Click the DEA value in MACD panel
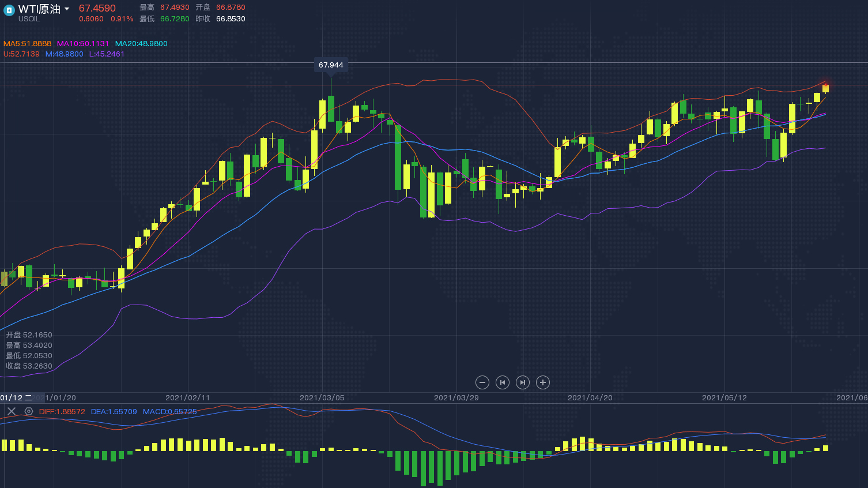Viewport: 868px width, 488px height. click(x=114, y=412)
